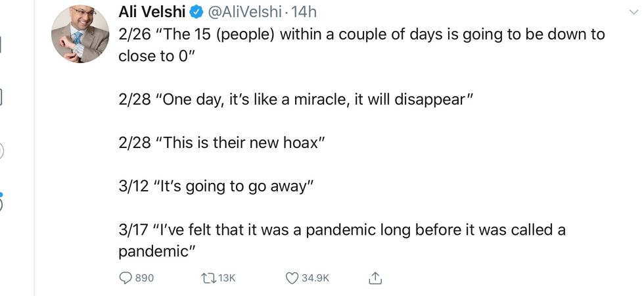Screen dimensions: 644x296
Task: Click the 890 replies count
Action: 144,278
